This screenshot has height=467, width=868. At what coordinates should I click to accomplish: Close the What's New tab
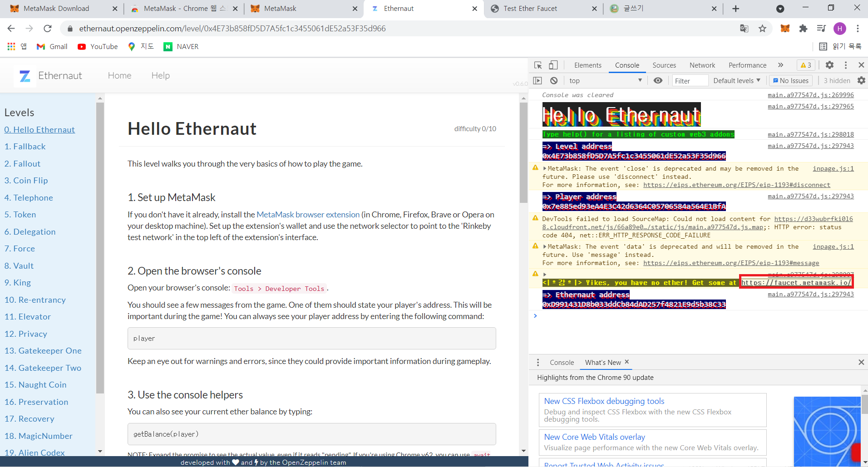point(627,362)
